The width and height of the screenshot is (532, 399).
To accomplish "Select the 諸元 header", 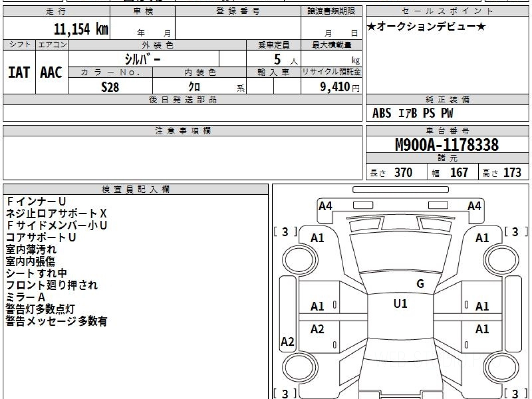I will point(447,158).
